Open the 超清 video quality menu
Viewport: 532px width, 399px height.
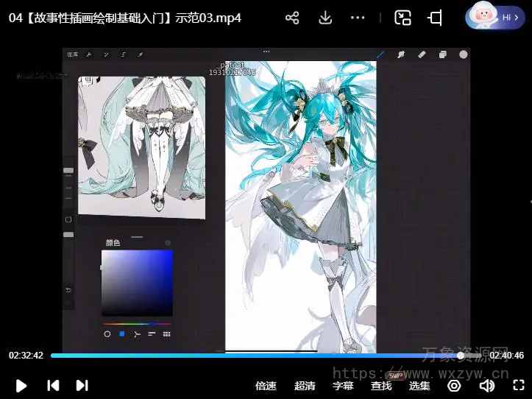point(305,385)
